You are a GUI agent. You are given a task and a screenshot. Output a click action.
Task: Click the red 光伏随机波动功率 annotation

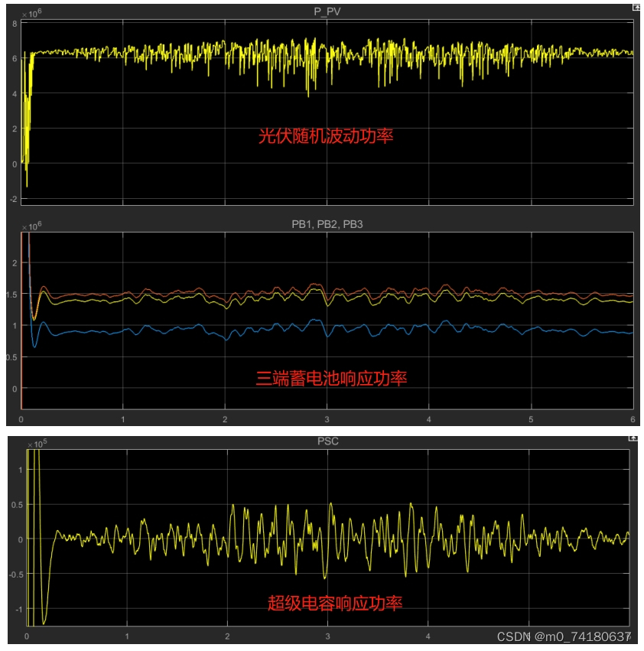326,136
